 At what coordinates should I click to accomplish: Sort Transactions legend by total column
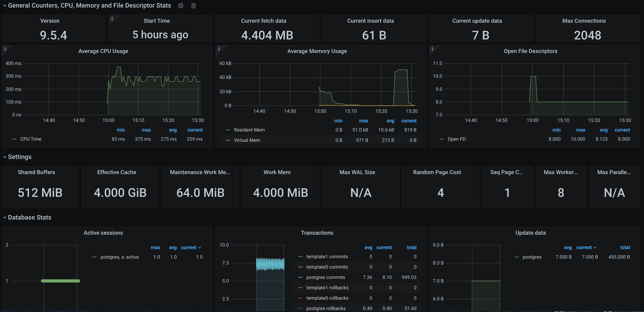(x=411, y=248)
